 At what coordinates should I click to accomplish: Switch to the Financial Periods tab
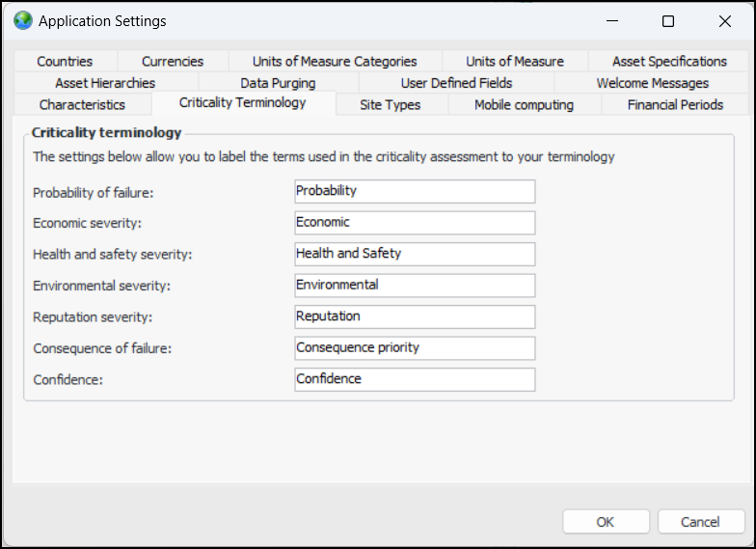(675, 104)
